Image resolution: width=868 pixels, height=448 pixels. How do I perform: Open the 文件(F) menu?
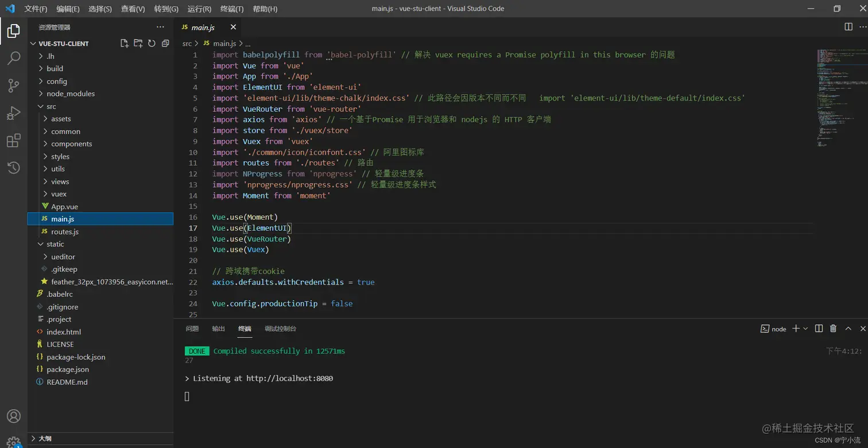click(x=36, y=9)
